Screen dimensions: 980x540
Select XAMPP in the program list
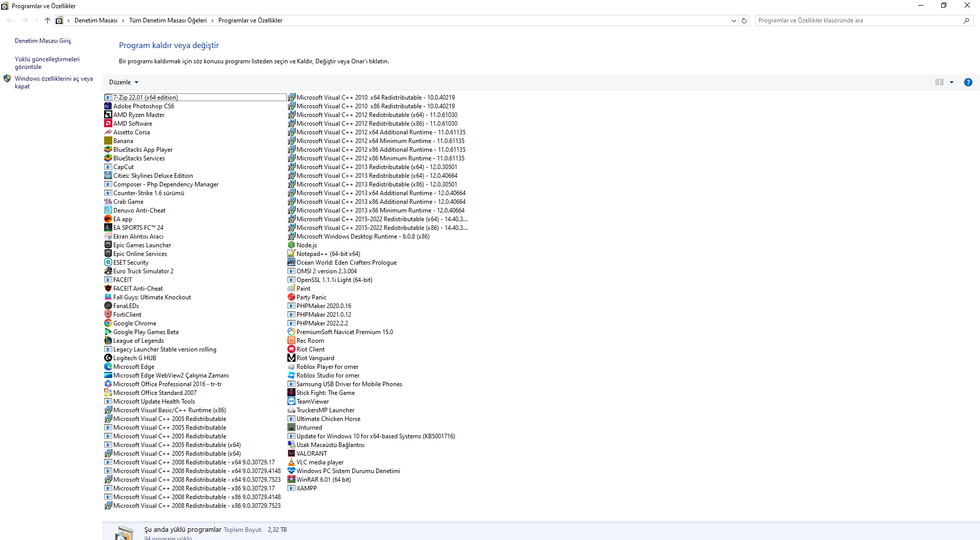click(302, 488)
